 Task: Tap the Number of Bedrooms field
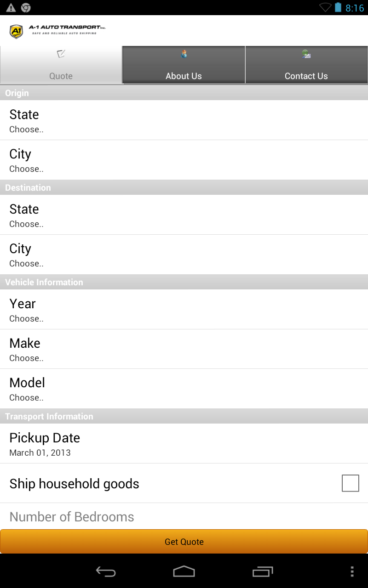(184, 517)
